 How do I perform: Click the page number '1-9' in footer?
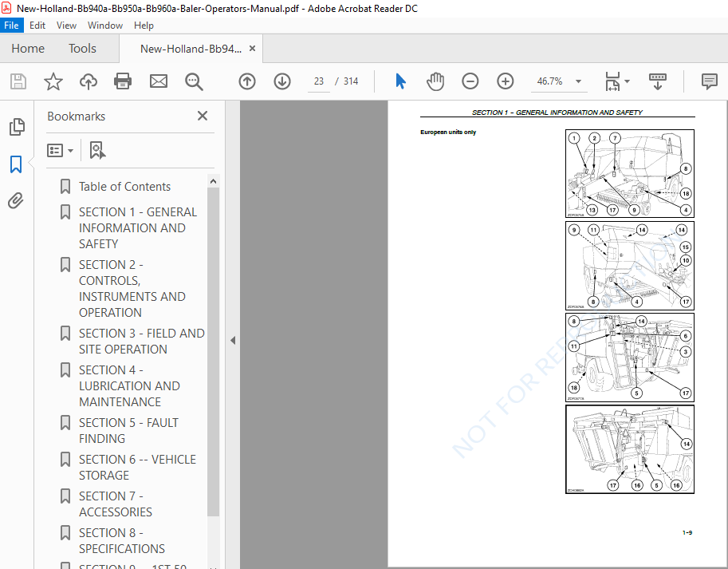pyautogui.click(x=687, y=532)
